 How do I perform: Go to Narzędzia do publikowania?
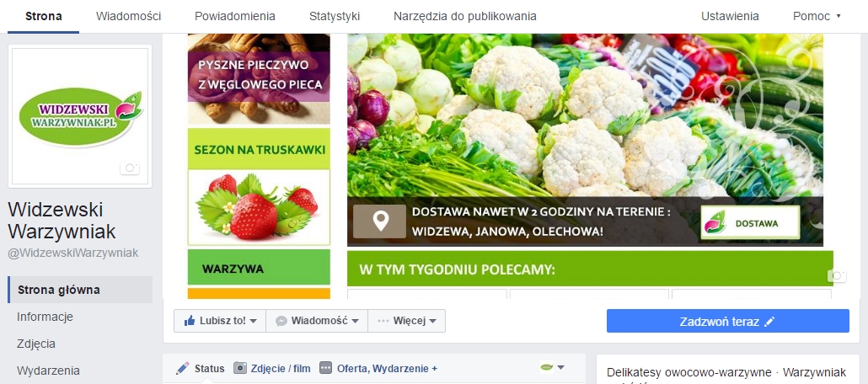465,16
